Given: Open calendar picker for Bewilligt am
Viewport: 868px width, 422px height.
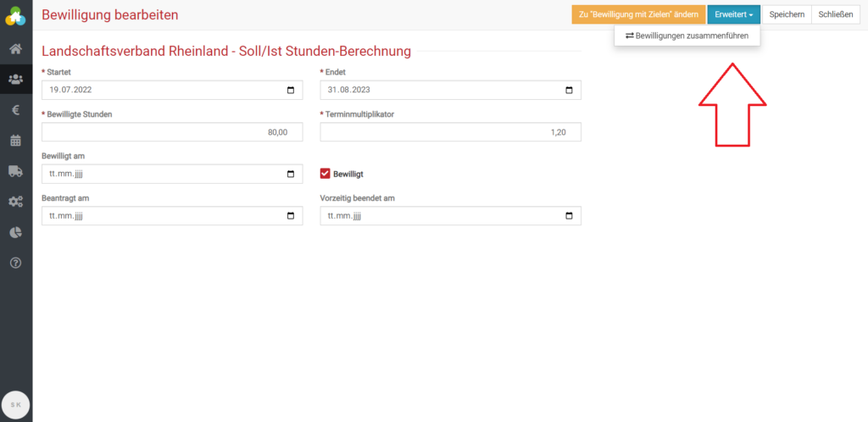Looking at the screenshot, I should coord(291,174).
